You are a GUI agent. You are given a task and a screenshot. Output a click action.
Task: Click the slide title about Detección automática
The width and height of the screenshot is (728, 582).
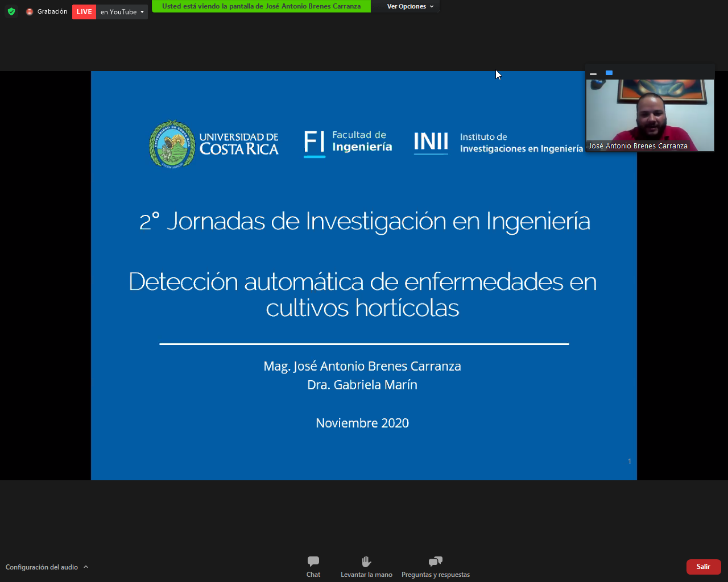pos(363,294)
